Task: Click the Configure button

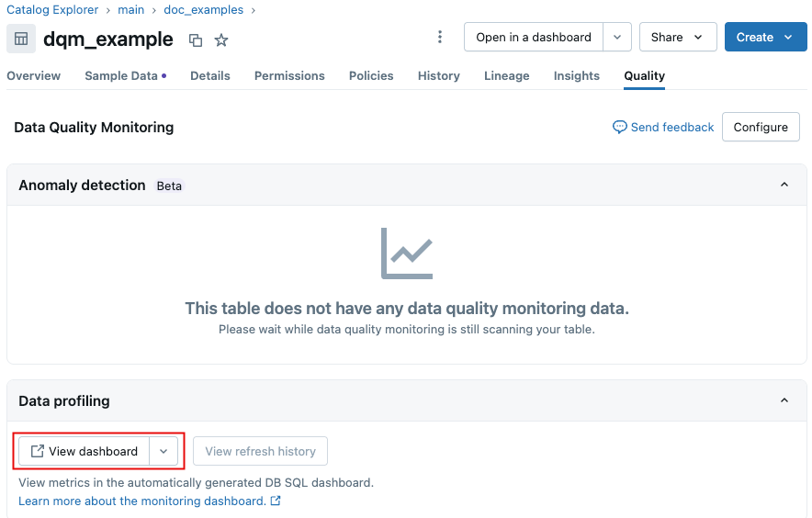Action: pos(761,128)
